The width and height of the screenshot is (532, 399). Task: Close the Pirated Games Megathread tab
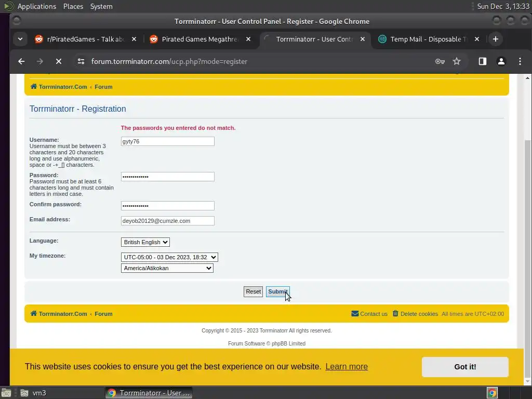tap(248, 39)
